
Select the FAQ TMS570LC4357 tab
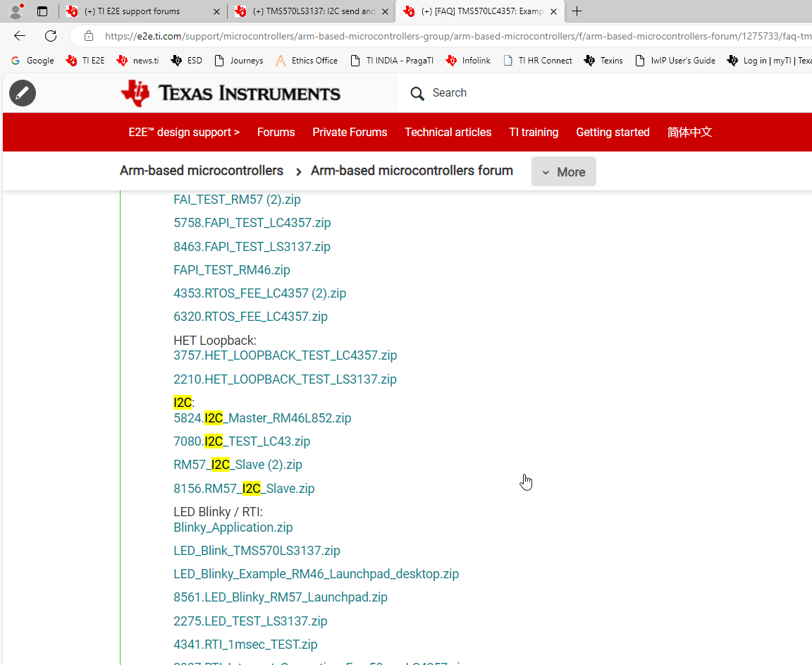click(x=481, y=11)
